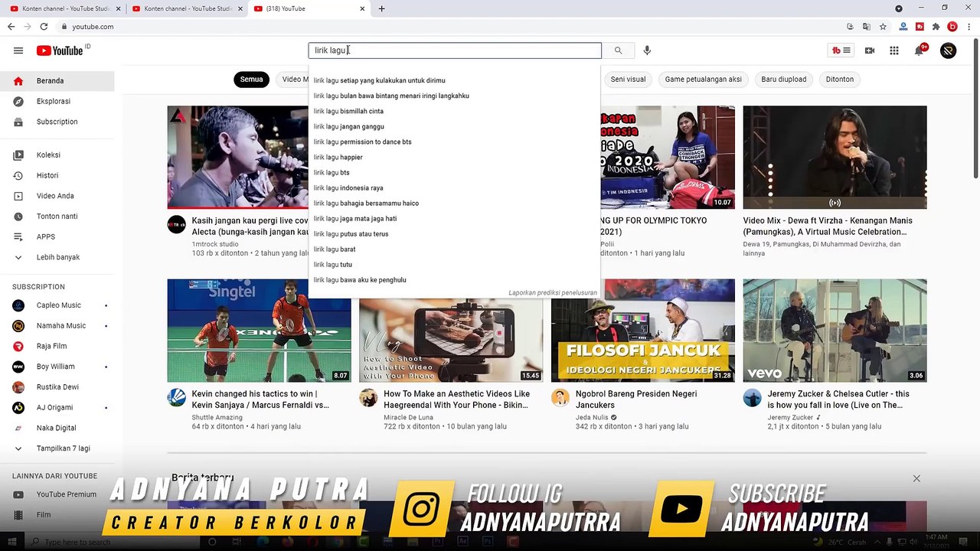Click the Create video camera icon

tap(870, 51)
